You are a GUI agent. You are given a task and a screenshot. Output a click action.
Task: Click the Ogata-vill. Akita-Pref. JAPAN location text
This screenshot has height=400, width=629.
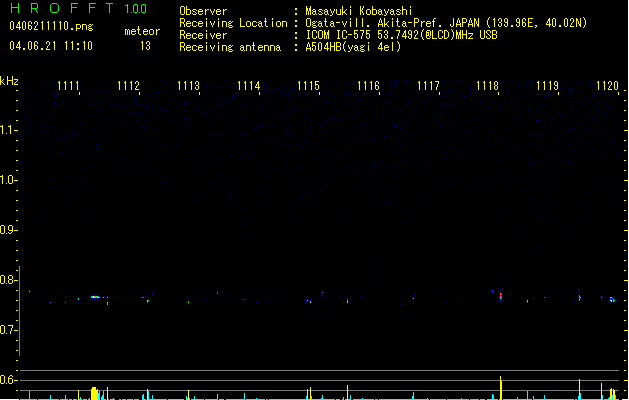point(446,23)
